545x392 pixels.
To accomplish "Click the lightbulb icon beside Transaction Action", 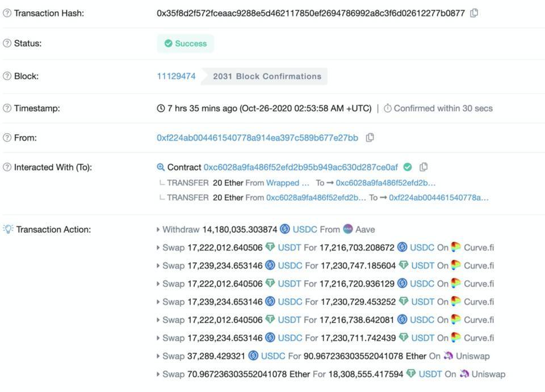I will click(x=8, y=229).
